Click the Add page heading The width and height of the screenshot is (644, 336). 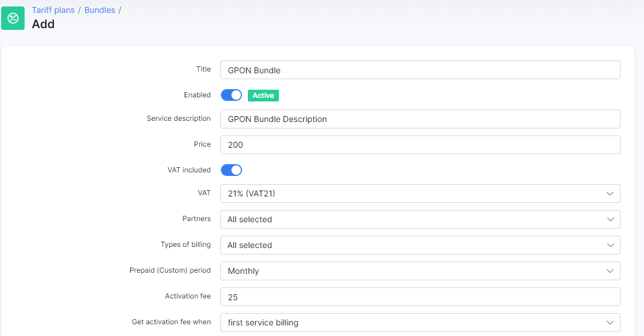click(43, 25)
